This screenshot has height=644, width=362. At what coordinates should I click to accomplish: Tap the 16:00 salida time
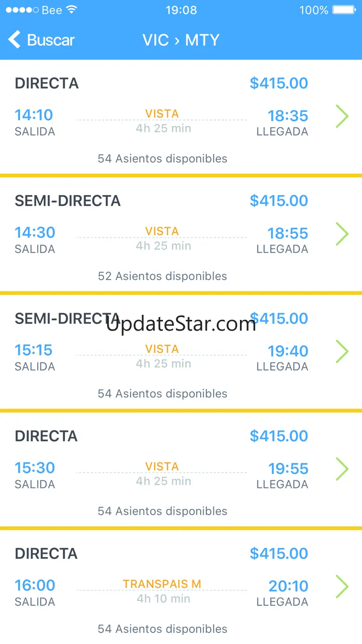pos(35,585)
